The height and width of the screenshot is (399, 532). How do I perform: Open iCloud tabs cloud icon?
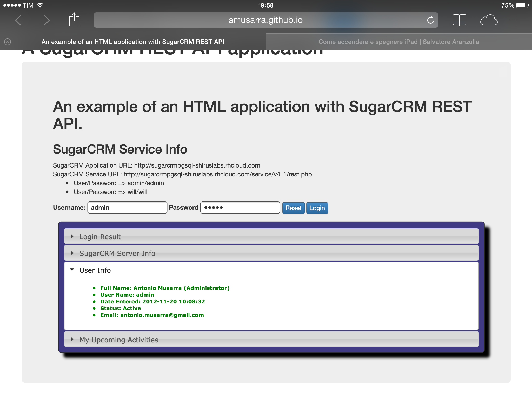click(x=489, y=20)
